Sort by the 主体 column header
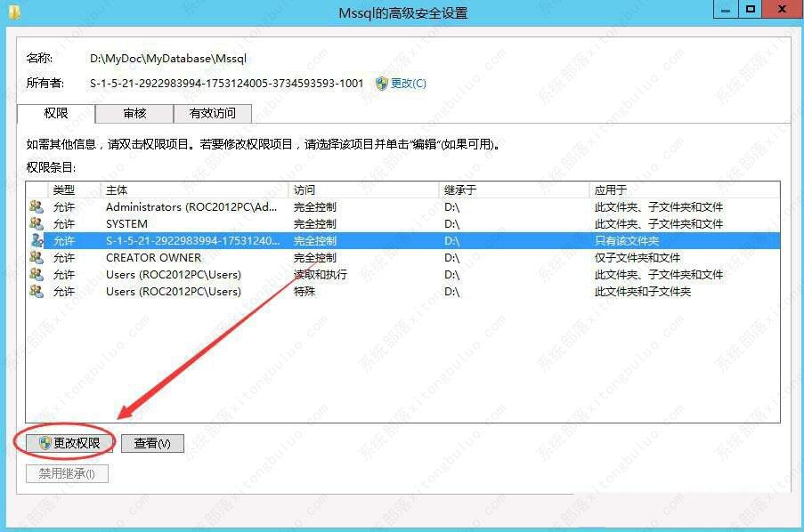 click(x=195, y=189)
